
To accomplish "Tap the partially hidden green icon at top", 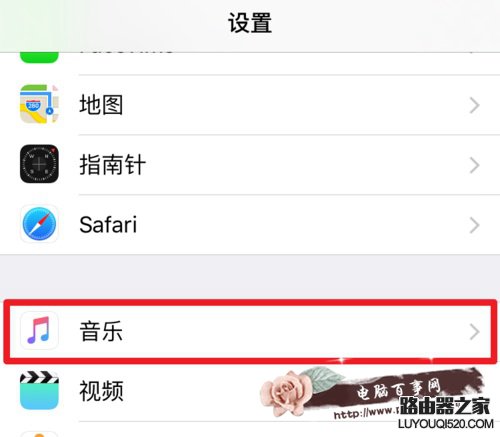I will pos(39,57).
